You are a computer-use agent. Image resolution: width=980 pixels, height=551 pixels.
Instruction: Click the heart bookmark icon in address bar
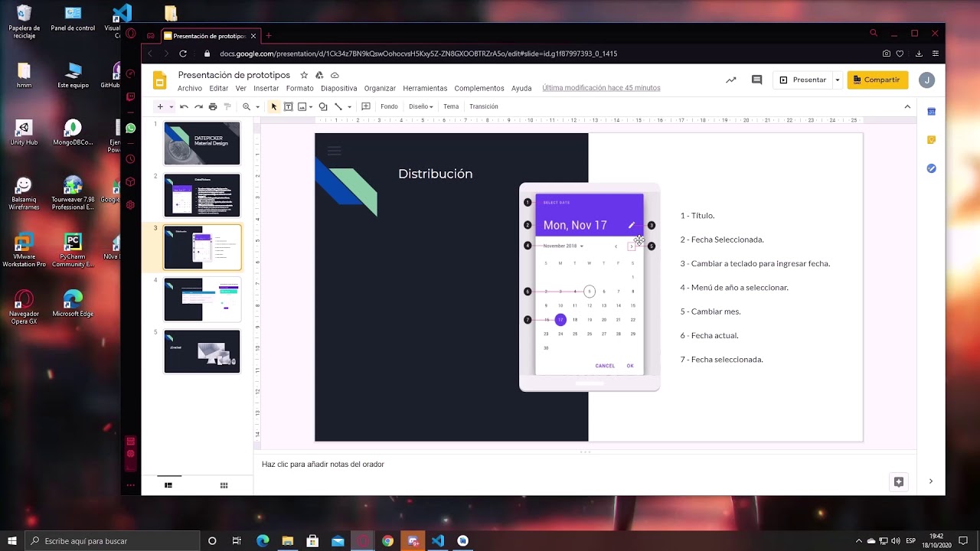tap(900, 54)
